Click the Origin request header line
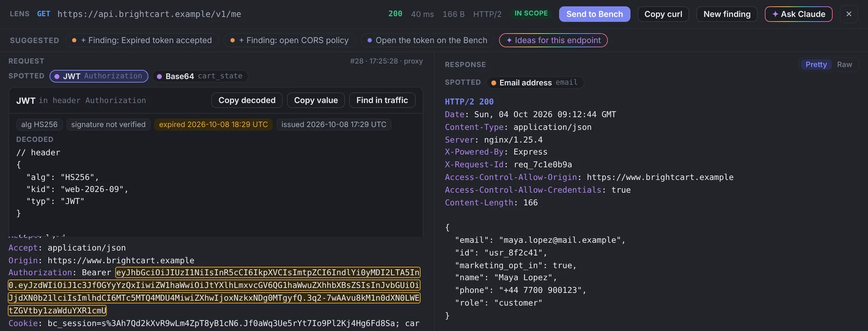 [101, 261]
